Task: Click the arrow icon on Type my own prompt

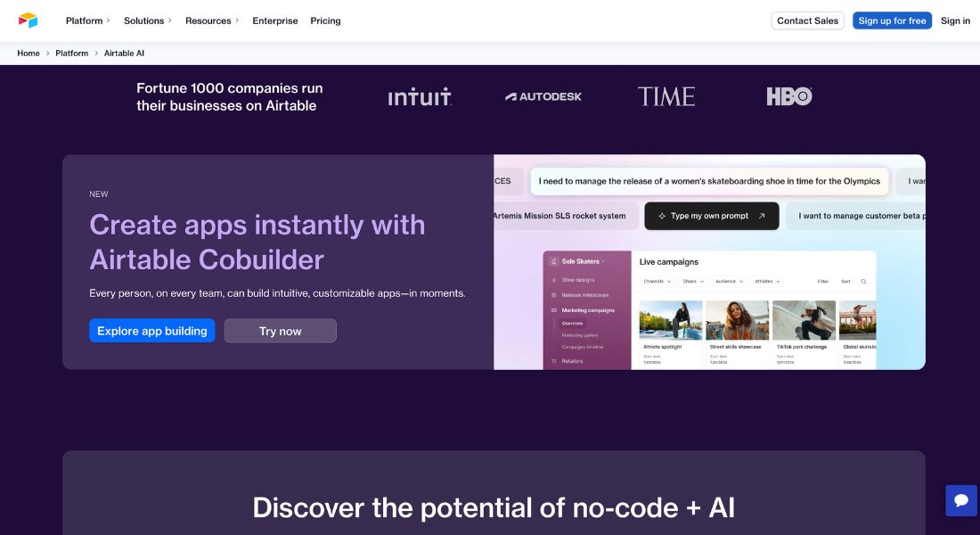Action: 761,216
